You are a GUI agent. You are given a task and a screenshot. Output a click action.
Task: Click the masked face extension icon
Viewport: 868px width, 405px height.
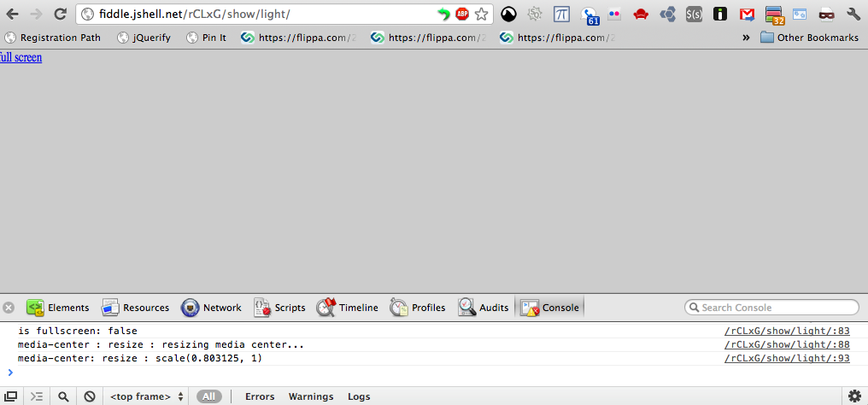point(826,15)
